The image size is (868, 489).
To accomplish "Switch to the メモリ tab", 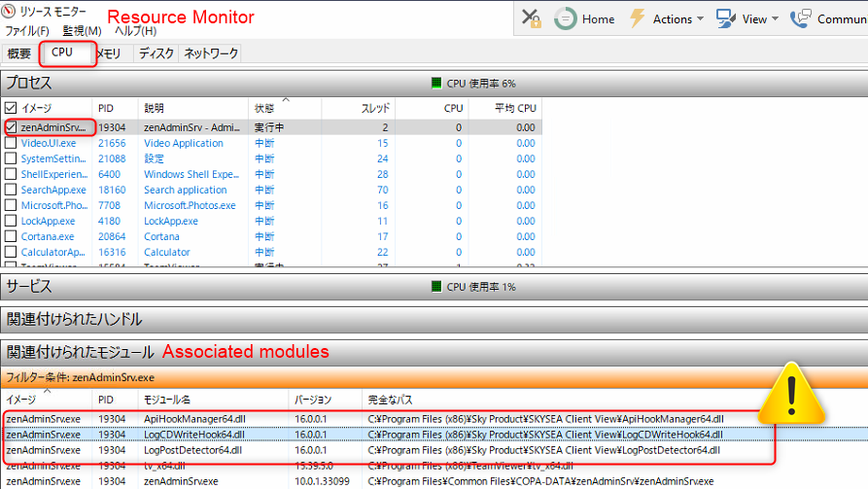I will click(109, 53).
